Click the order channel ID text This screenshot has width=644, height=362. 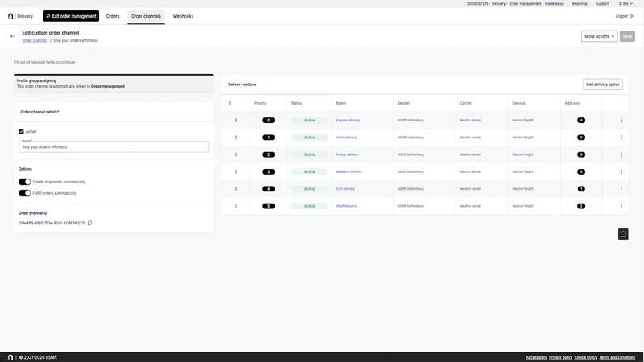click(x=52, y=224)
